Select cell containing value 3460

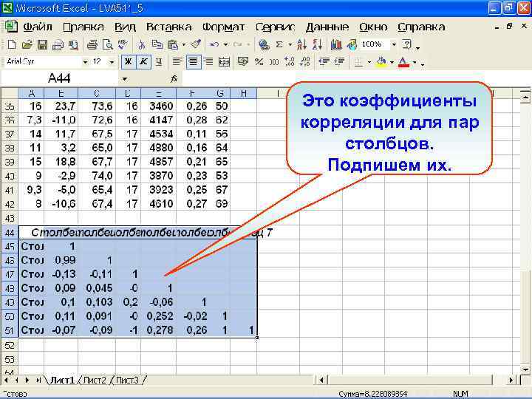click(159, 106)
